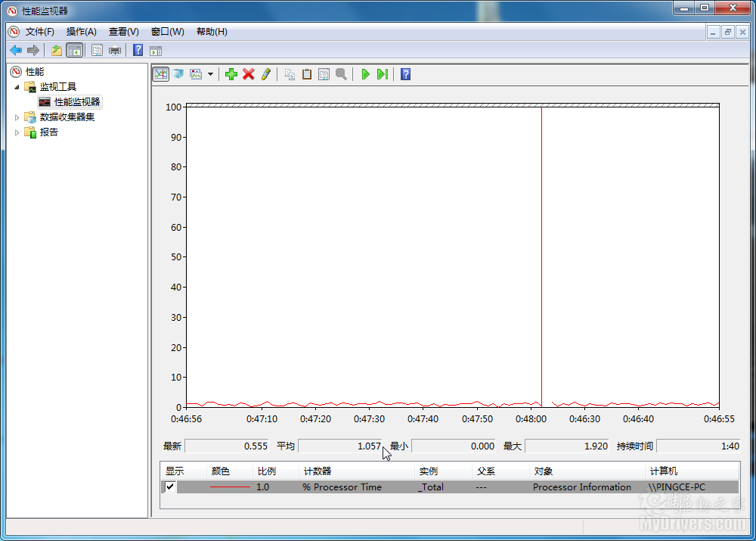Uncheck the % Processor Time display checkbox
This screenshot has height=541, width=756.
(170, 487)
